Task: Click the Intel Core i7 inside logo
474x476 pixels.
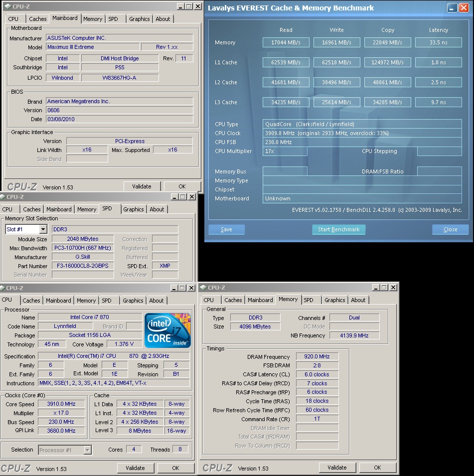Action: point(167,330)
